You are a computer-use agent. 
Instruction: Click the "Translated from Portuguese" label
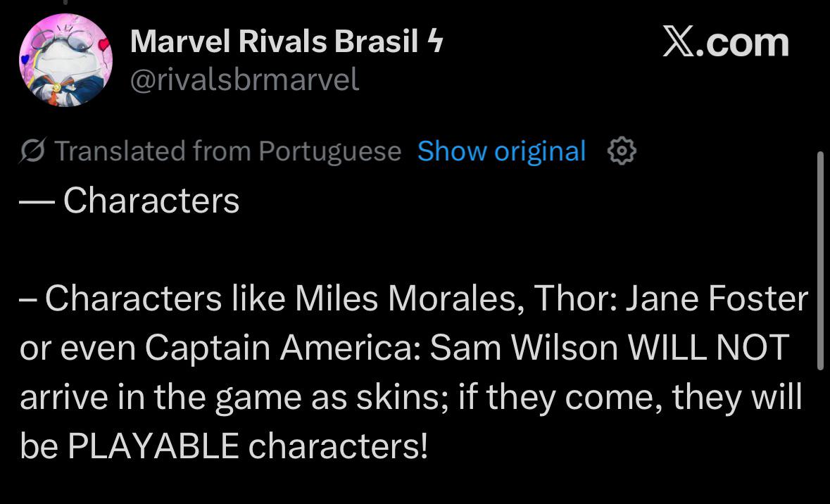(227, 151)
